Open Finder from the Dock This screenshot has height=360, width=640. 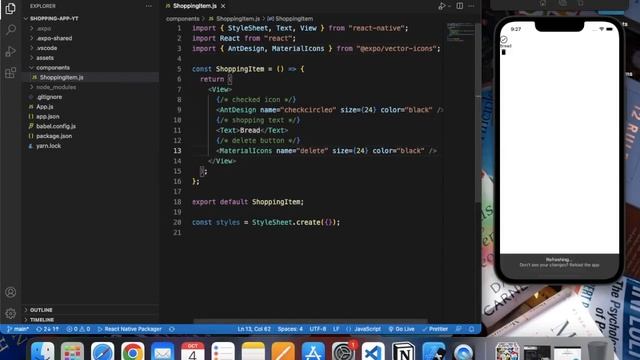(x=42, y=352)
